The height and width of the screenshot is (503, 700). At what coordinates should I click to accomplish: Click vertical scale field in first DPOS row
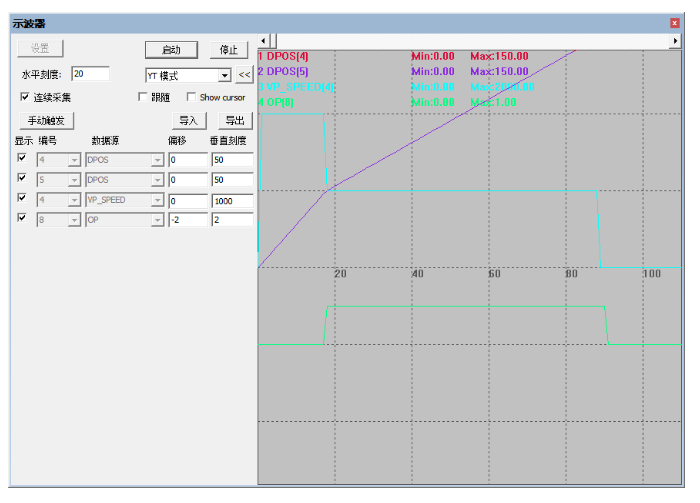[x=233, y=160]
